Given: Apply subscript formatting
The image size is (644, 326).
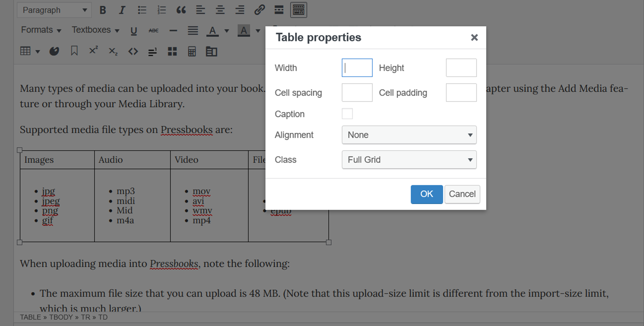Looking at the screenshot, I should coord(113,51).
